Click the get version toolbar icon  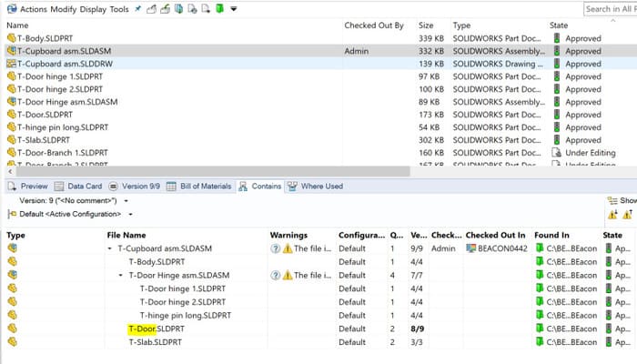[x=192, y=8]
